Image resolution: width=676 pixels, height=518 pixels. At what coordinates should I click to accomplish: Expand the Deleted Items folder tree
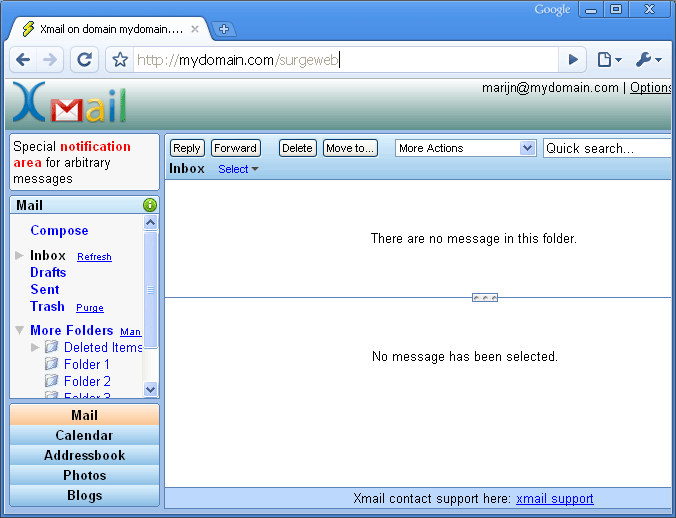tap(36, 347)
